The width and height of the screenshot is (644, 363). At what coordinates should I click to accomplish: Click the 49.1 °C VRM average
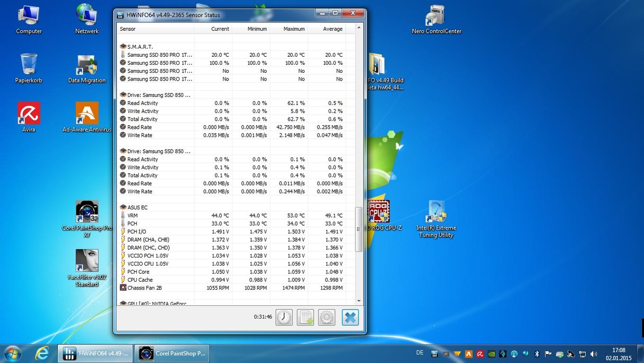(334, 215)
